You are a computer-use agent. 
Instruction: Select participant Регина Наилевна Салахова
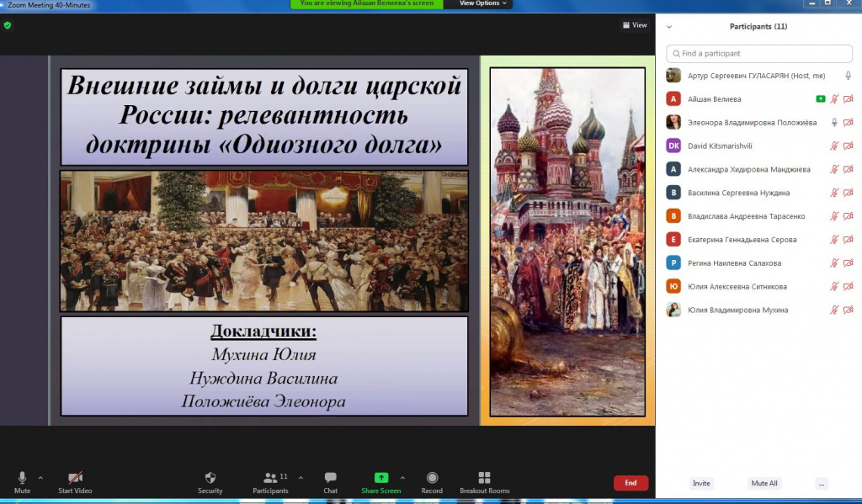tap(734, 263)
